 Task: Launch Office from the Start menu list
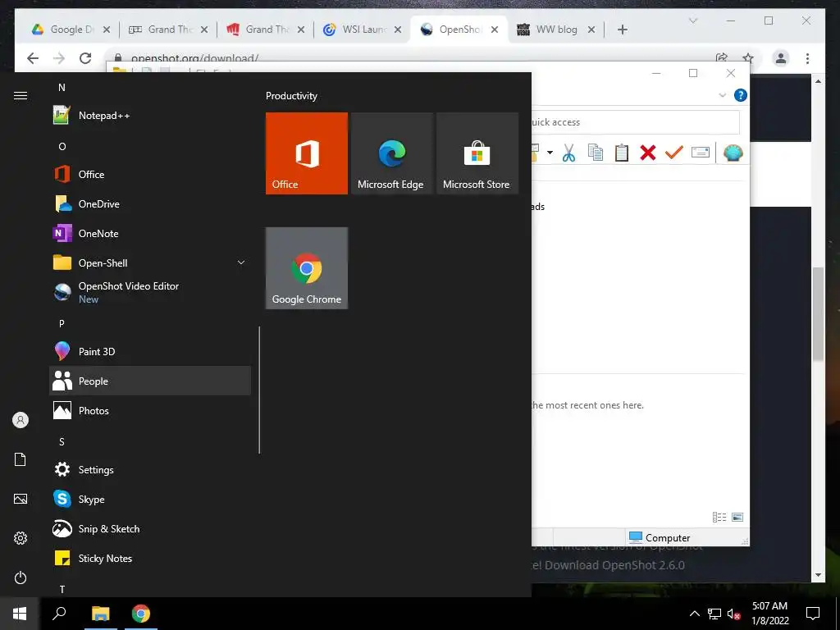click(x=150, y=174)
